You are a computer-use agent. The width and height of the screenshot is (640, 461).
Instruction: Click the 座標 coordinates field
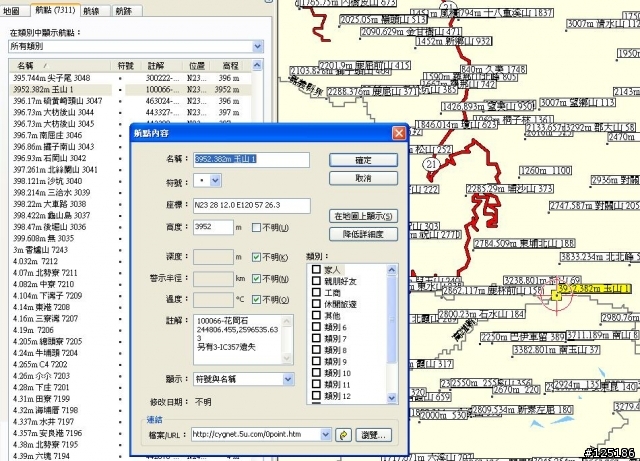251,205
